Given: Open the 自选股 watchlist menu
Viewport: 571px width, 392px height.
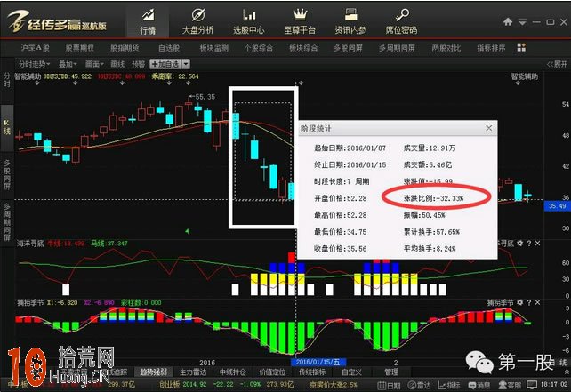Looking at the screenshot, I should 169,48.
